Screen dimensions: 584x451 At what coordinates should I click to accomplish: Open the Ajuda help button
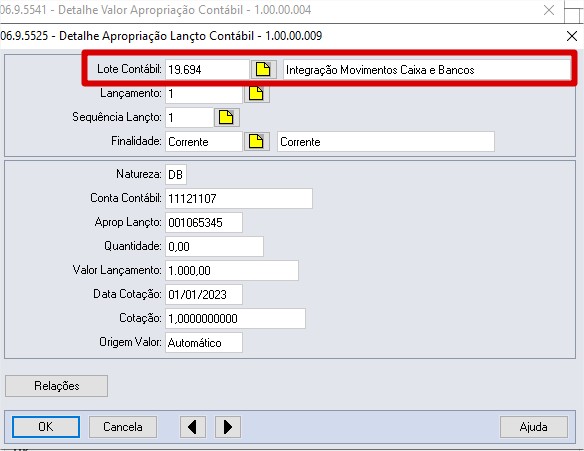point(533,427)
